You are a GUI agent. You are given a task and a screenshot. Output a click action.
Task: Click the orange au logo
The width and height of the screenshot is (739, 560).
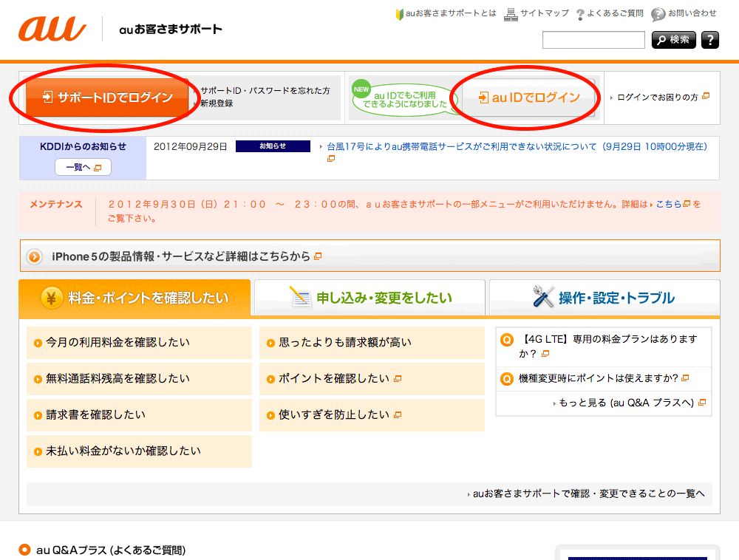point(52,29)
